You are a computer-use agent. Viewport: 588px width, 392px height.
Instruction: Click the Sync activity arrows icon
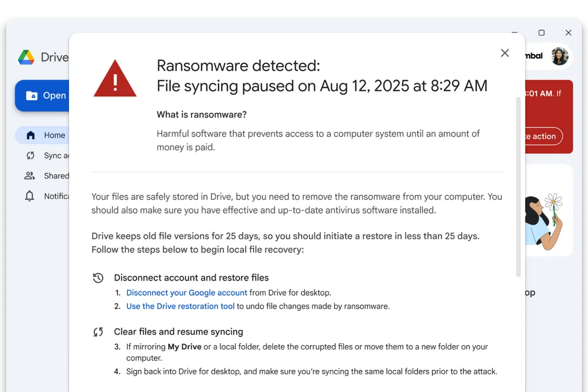click(29, 155)
